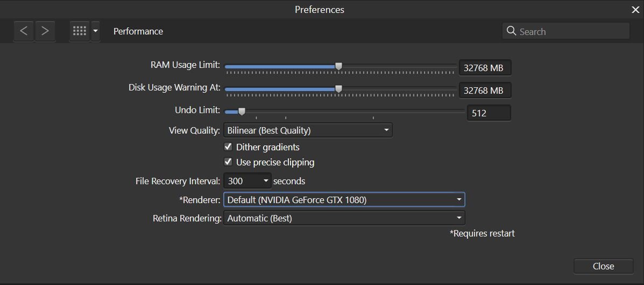Toggle Dither gradients checkbox

[228, 147]
